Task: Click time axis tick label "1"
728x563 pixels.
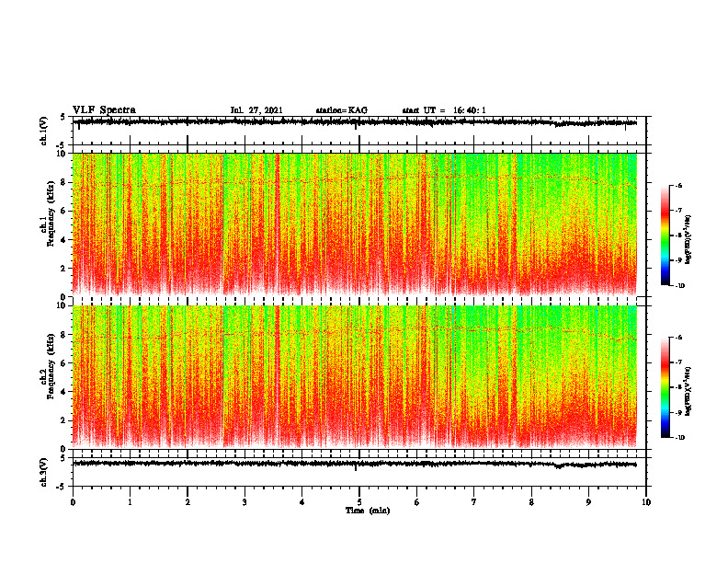Action: pyautogui.click(x=130, y=502)
